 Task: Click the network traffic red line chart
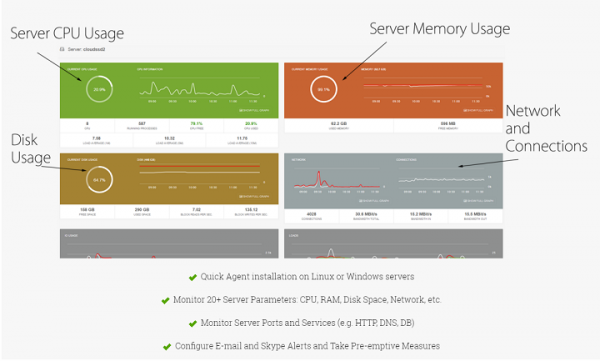[x=336, y=179]
